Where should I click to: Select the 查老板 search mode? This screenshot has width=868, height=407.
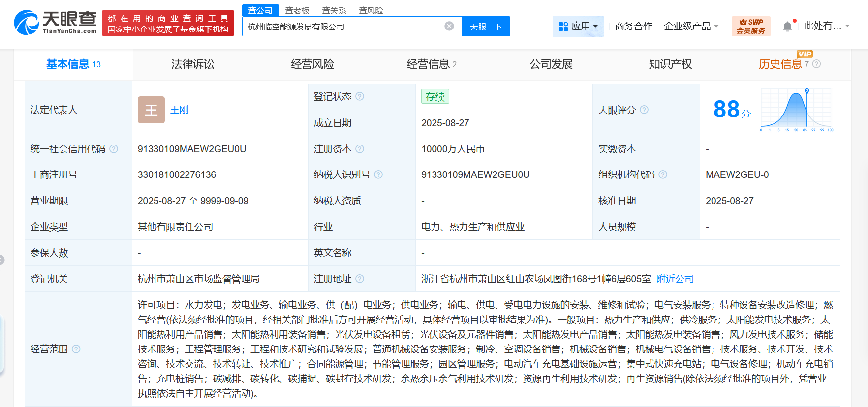(x=297, y=10)
